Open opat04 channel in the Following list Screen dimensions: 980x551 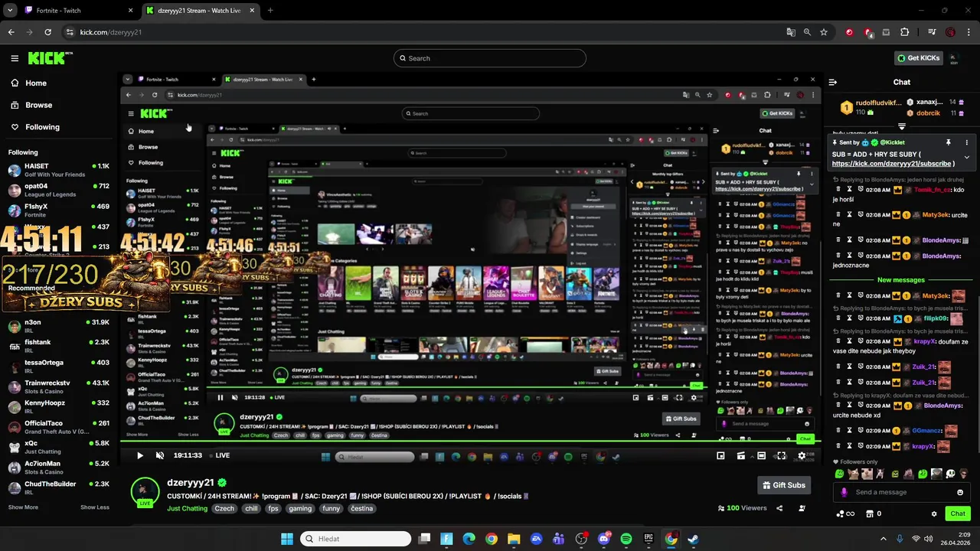(x=59, y=190)
